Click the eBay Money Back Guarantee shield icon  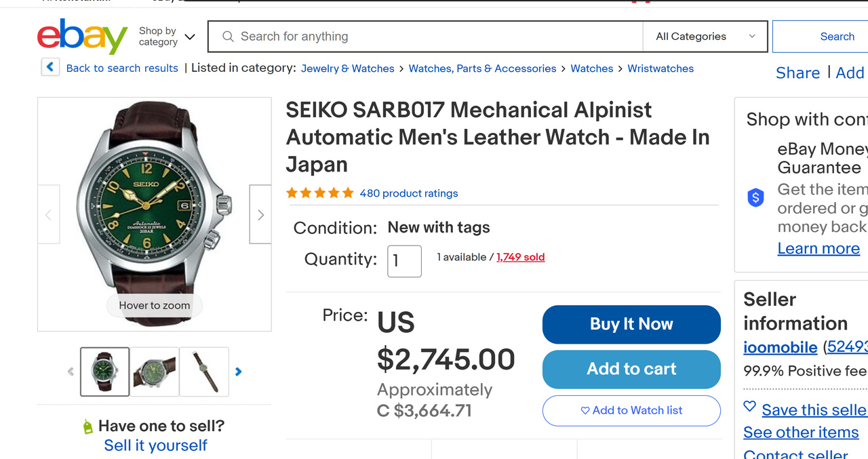click(755, 198)
